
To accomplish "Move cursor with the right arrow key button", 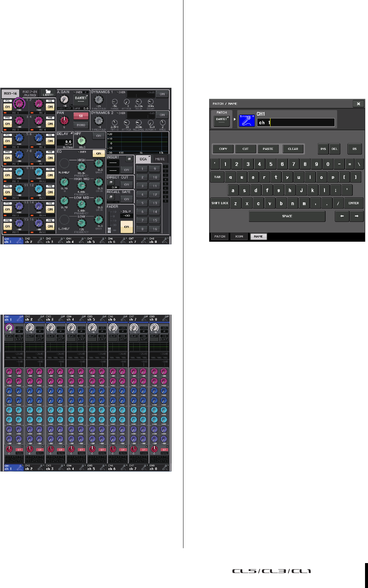I will pos(356,216).
